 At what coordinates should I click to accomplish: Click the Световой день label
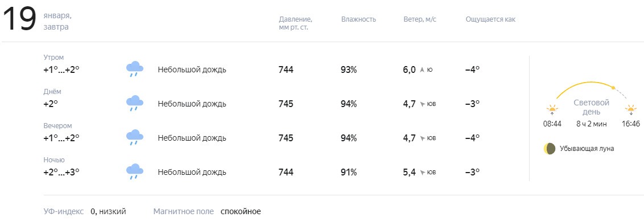[592, 107]
